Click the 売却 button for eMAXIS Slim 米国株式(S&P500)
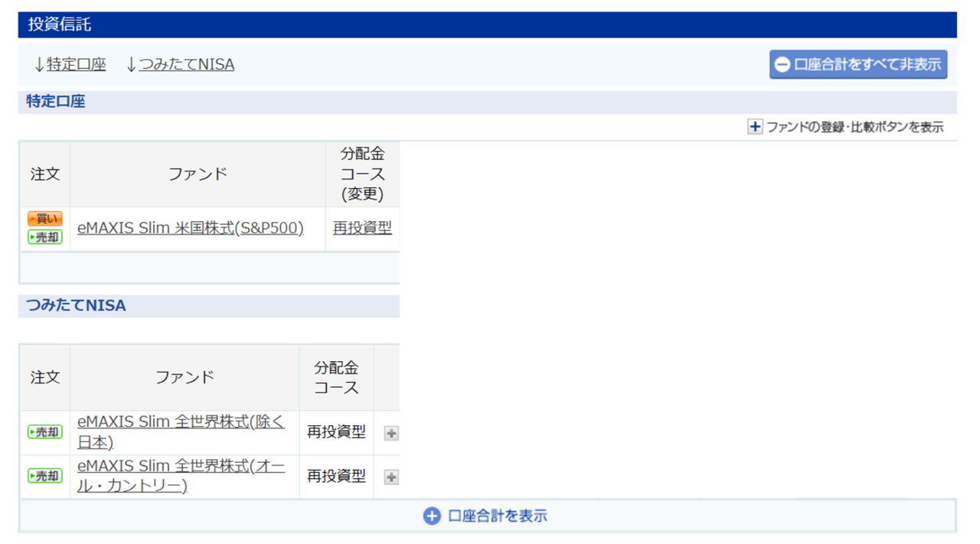This screenshot has width=980, height=544. (44, 237)
